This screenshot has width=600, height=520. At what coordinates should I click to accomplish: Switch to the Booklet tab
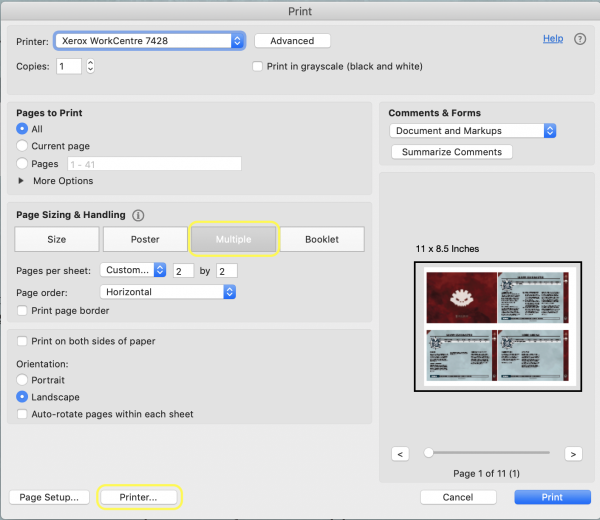pos(322,239)
